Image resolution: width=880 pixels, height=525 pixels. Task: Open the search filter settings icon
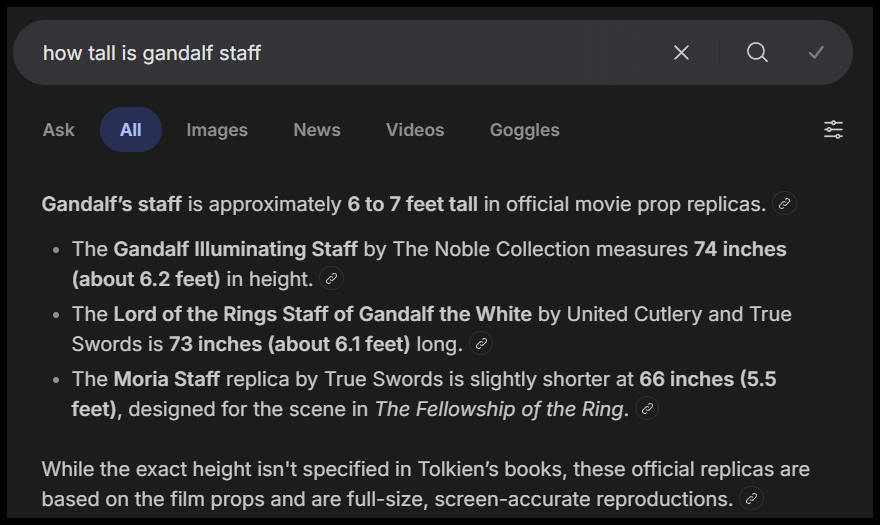(833, 130)
